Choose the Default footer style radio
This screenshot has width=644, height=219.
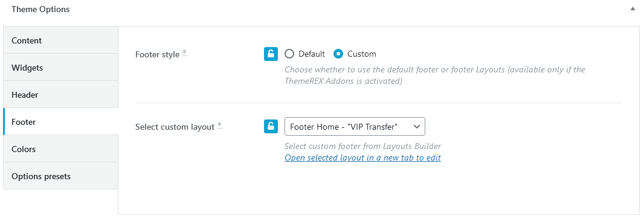[289, 54]
